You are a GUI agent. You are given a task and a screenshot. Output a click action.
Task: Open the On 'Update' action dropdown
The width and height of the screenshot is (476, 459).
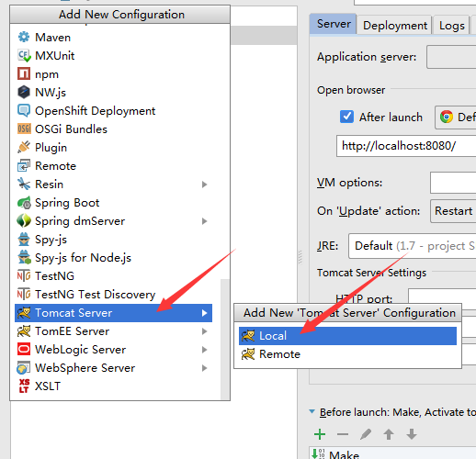(x=453, y=211)
